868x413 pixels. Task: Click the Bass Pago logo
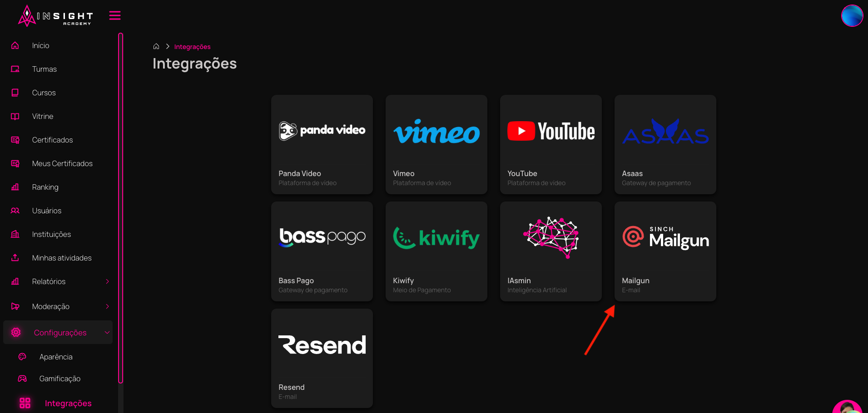pyautogui.click(x=322, y=237)
